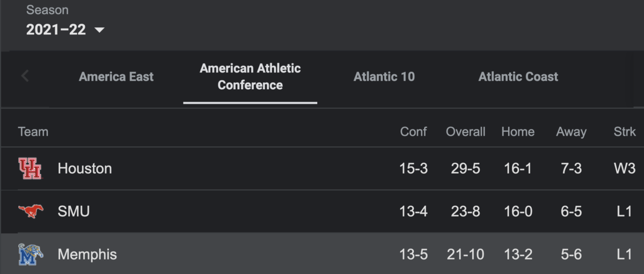
Task: Click the Away column header
Action: (x=572, y=132)
